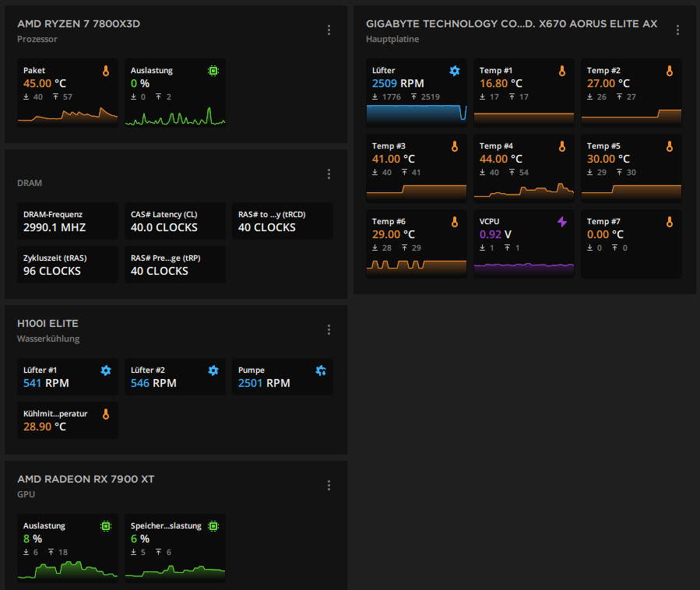Click the chip icon on the GPU Auslastung tile
This screenshot has height=590, width=700.
tap(106, 525)
